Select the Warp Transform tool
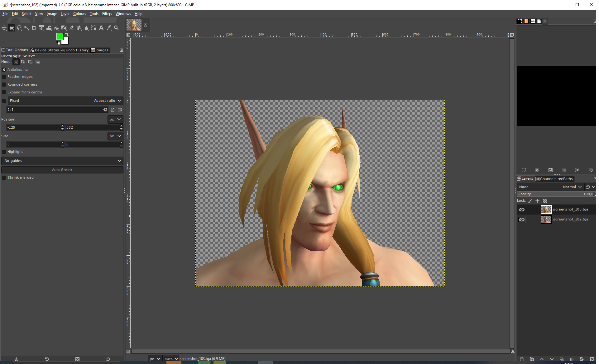The width and height of the screenshot is (599, 364). point(49,28)
